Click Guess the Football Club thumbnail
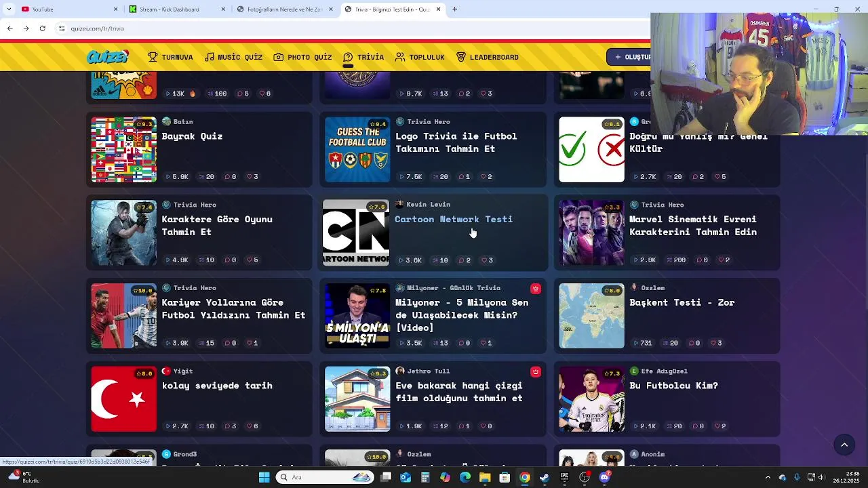 pyautogui.click(x=357, y=150)
